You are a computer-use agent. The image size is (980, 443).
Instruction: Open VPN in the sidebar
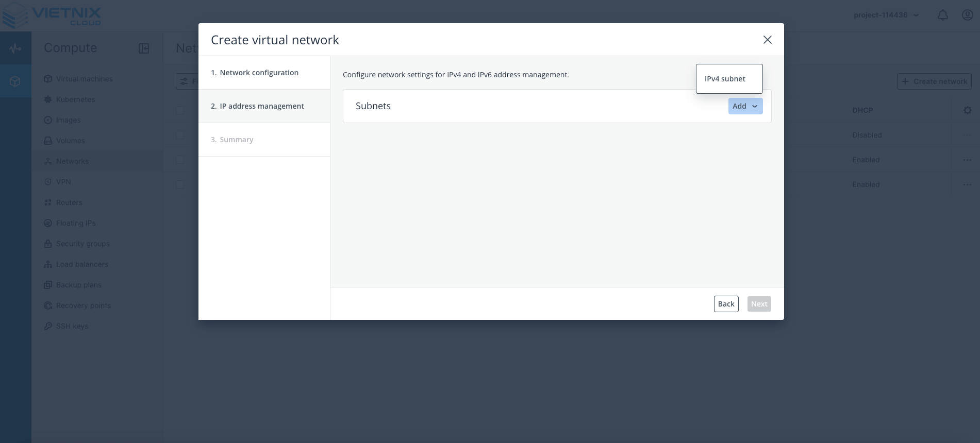[x=97, y=182]
